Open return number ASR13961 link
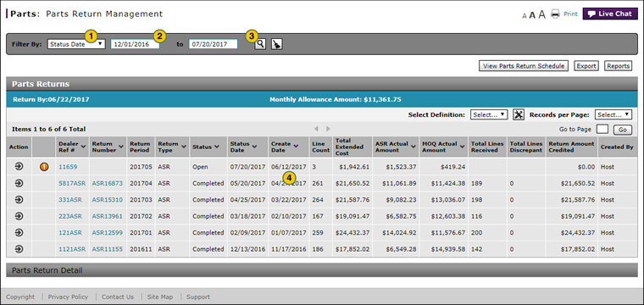This screenshot has width=644, height=305. tap(108, 216)
